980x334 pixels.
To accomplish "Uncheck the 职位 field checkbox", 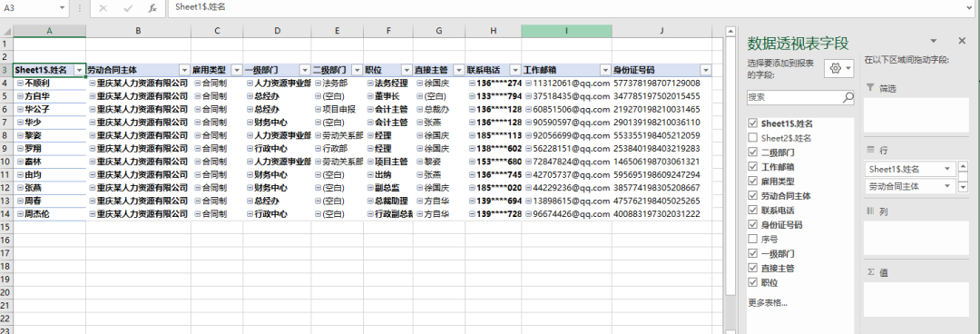I will (752, 282).
